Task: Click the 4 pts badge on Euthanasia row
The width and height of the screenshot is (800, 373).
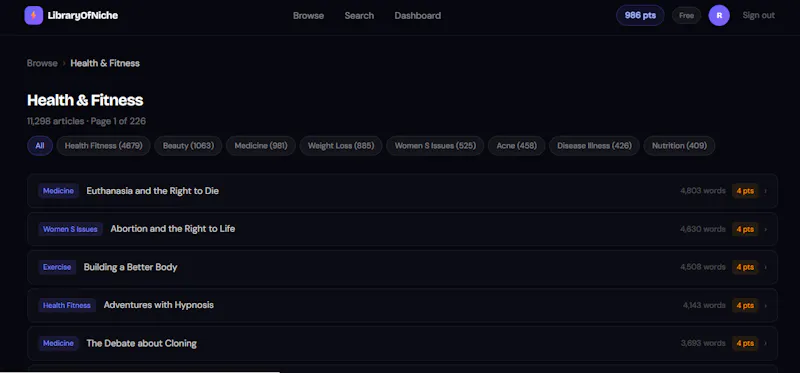Action: [745, 191]
